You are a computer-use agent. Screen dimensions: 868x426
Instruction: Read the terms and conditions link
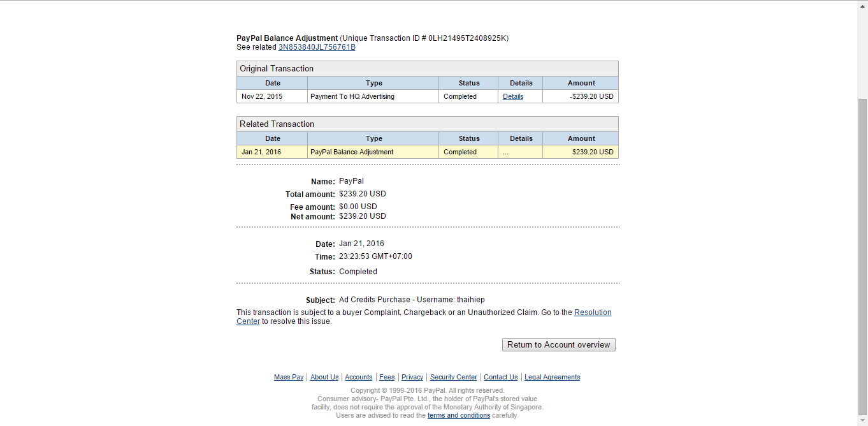(459, 415)
